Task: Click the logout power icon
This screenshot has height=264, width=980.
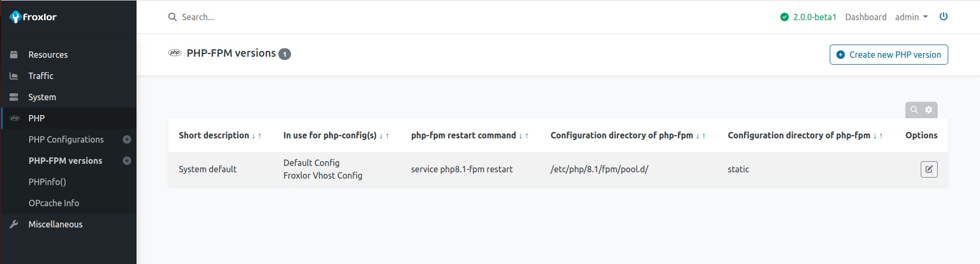Action: coord(943,16)
